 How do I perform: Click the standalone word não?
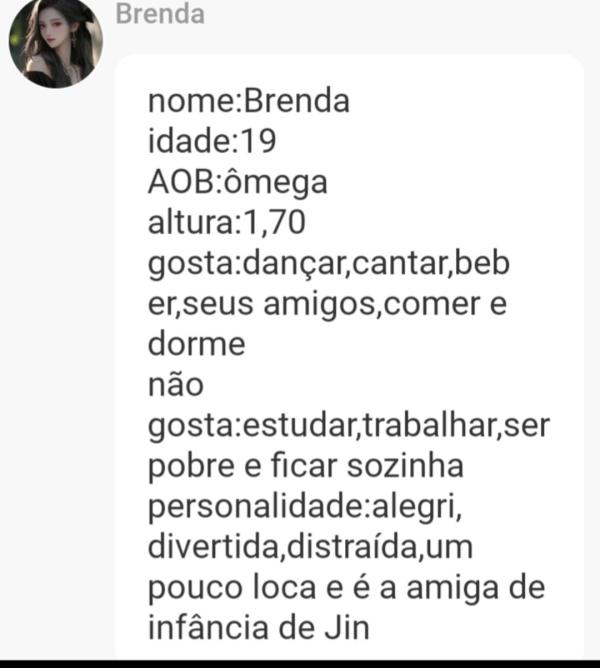[176, 384]
